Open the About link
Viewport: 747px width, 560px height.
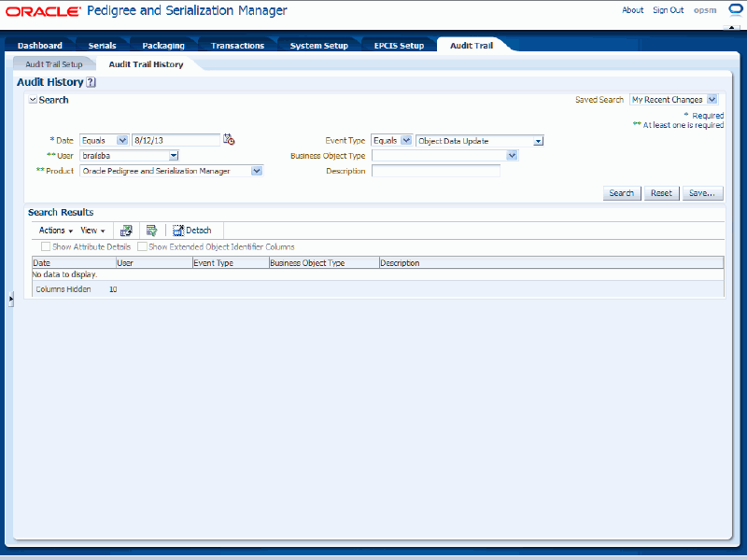(x=632, y=10)
